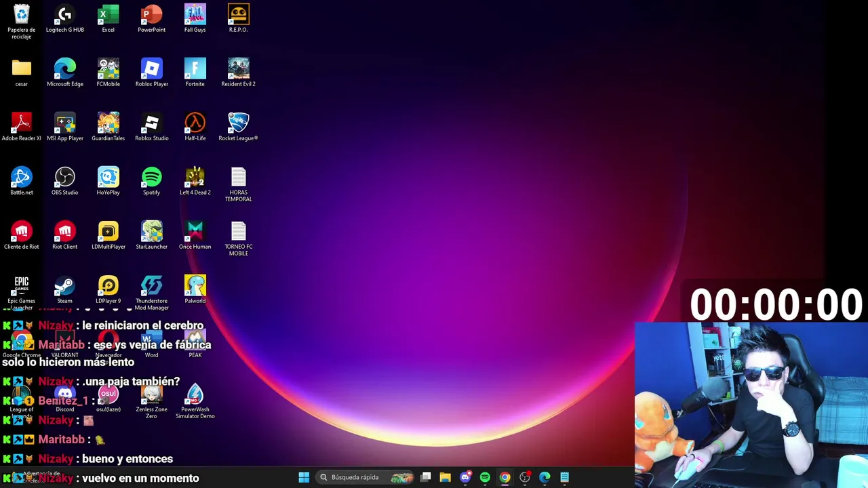Screen dimensions: 868x488
Task: Select the Spotify desktop shortcut
Action: (152, 182)
